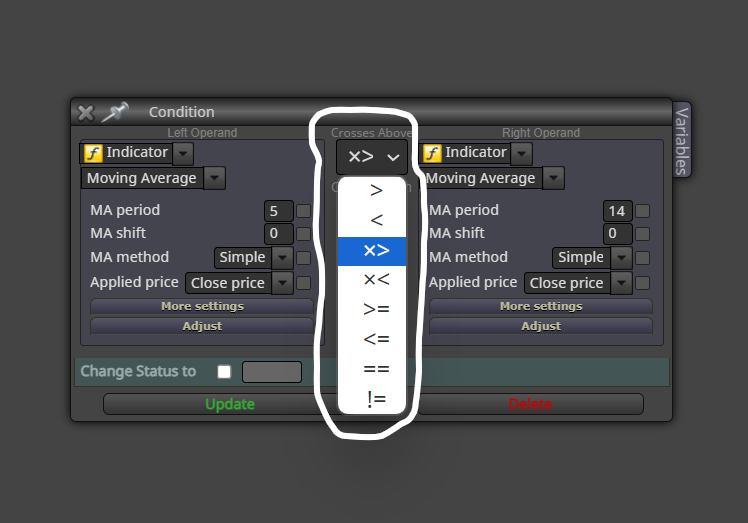Expand the right operand Indicator type dropdown

coord(521,154)
